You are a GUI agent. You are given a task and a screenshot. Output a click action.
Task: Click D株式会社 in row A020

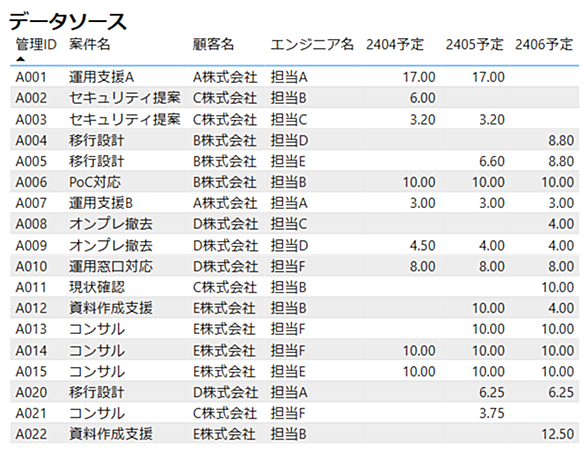tap(225, 393)
